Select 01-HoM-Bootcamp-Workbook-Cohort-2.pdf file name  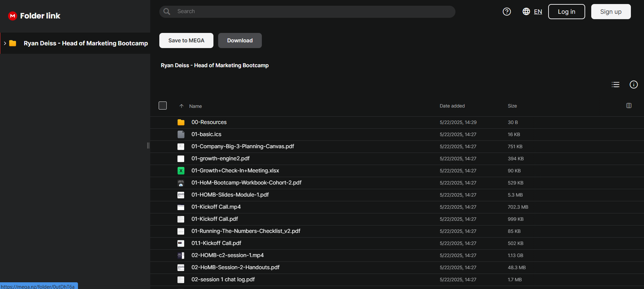(246, 183)
